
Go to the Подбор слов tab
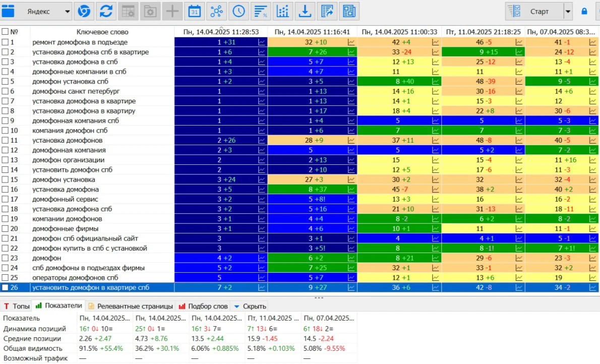[204, 306]
